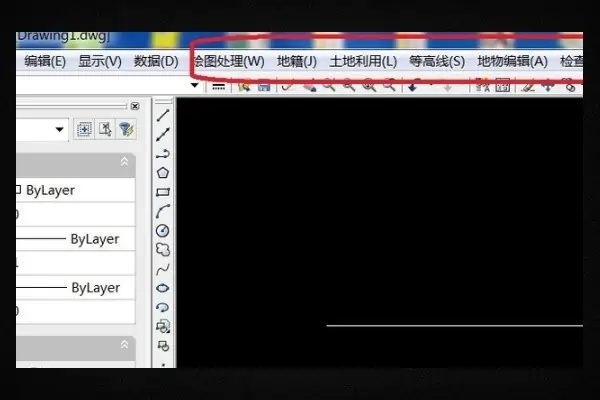Open the 显示(V) menu
This screenshot has width=600, height=400.
pyautogui.click(x=100, y=61)
